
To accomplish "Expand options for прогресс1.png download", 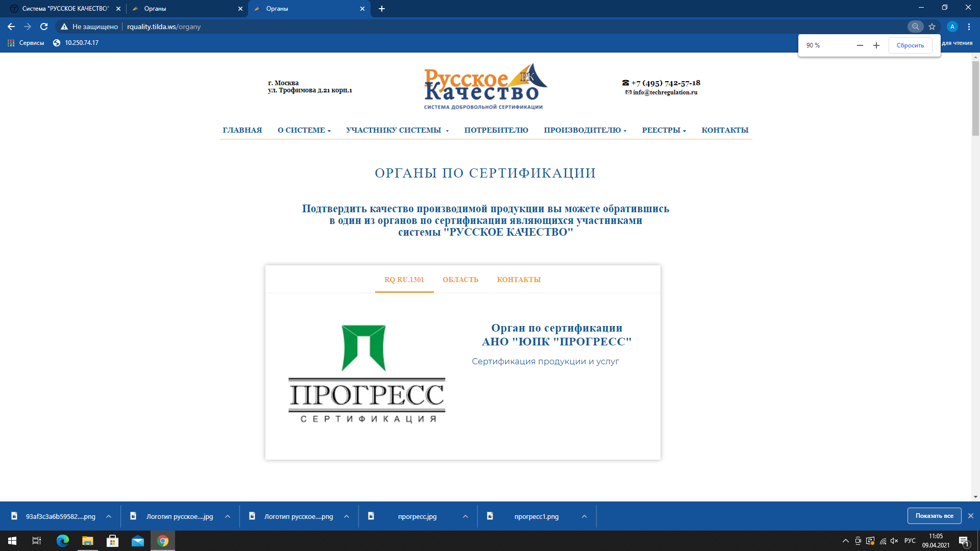I will click(584, 516).
